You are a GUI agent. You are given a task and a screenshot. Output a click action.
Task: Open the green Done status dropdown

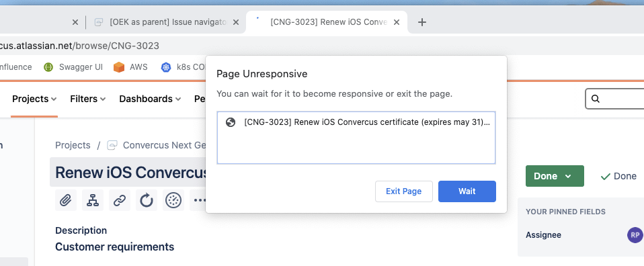click(555, 176)
